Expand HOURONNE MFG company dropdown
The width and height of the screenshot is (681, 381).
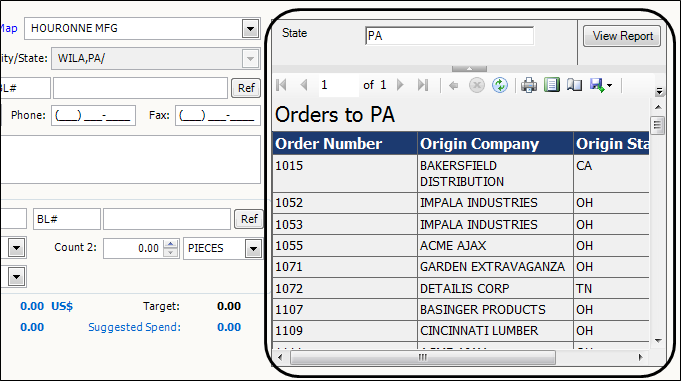[250, 29]
